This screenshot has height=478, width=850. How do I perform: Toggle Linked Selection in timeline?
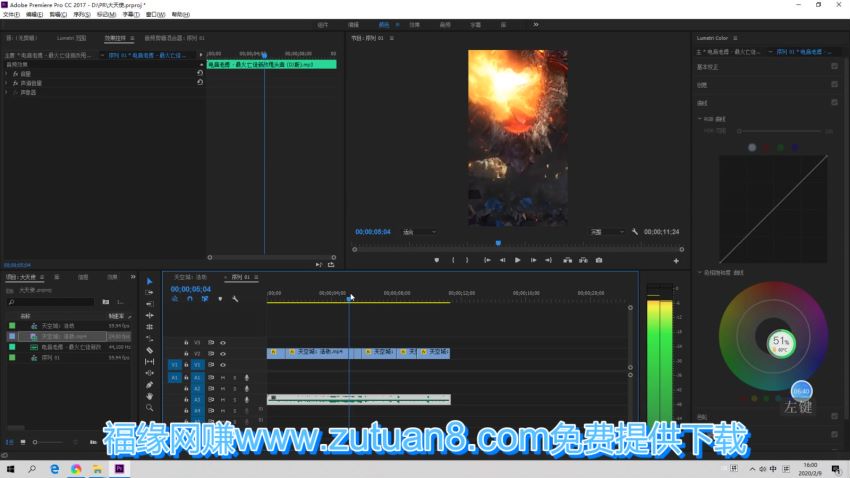tap(205, 299)
